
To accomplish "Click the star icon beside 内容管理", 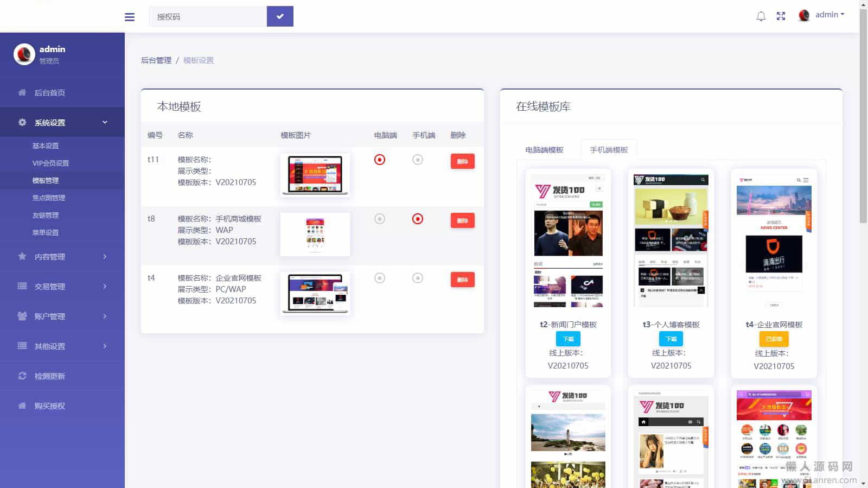I will coord(22,256).
